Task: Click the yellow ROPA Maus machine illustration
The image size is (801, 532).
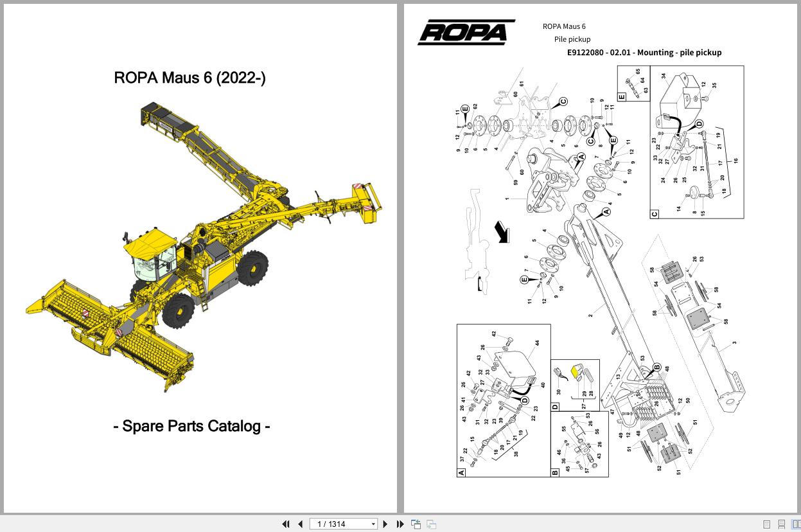Action: (204, 247)
